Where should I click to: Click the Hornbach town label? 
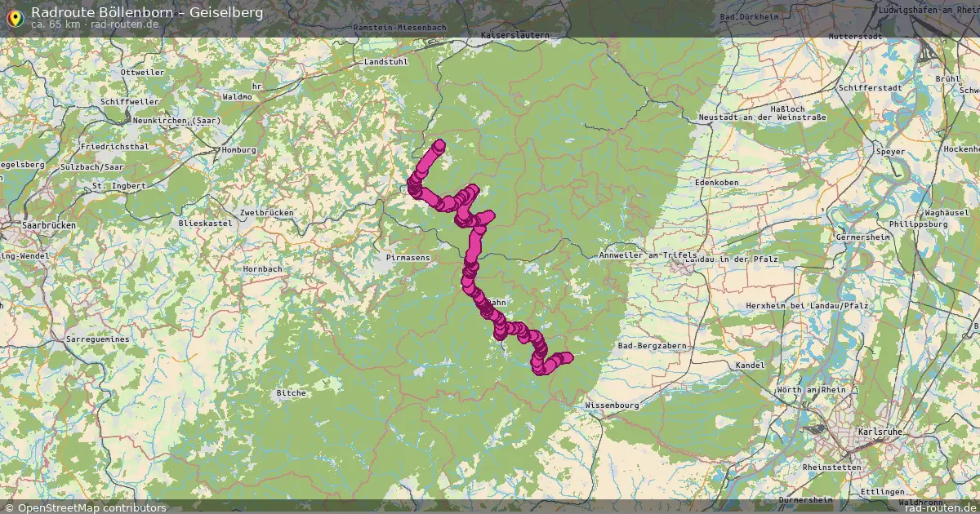pyautogui.click(x=263, y=269)
